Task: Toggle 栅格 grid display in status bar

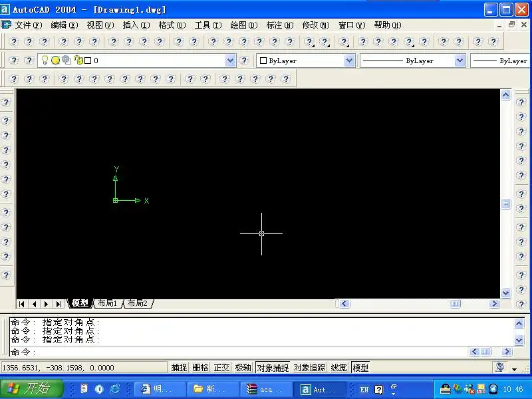Action: 201,368
